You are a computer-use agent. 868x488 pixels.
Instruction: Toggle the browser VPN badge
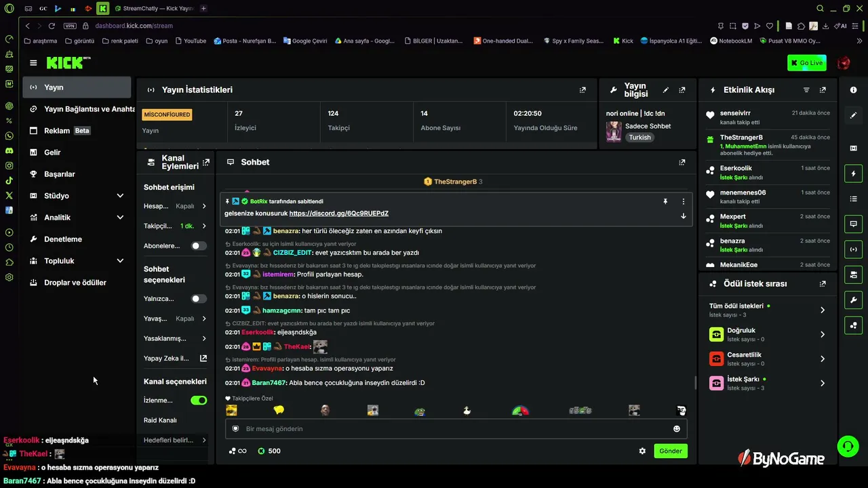(x=70, y=26)
